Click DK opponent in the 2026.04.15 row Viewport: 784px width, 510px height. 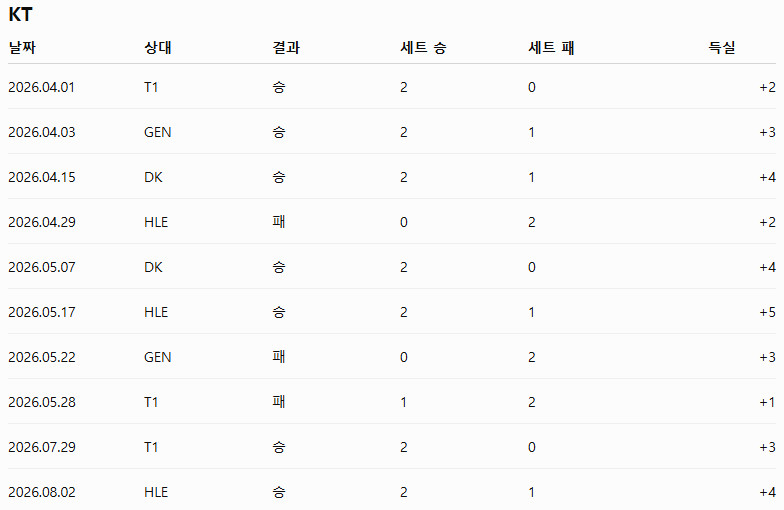tap(153, 178)
